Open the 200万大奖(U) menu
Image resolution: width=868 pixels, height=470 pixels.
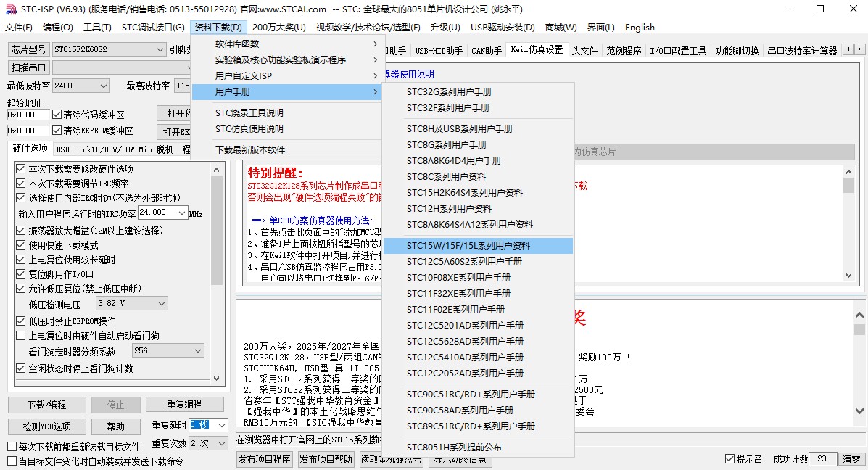[x=279, y=27]
